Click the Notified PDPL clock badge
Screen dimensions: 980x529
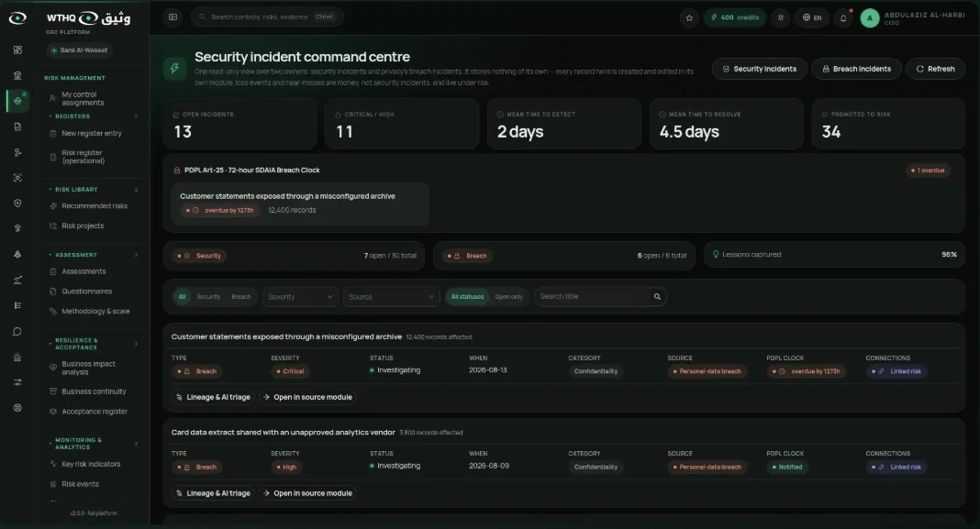(x=787, y=468)
